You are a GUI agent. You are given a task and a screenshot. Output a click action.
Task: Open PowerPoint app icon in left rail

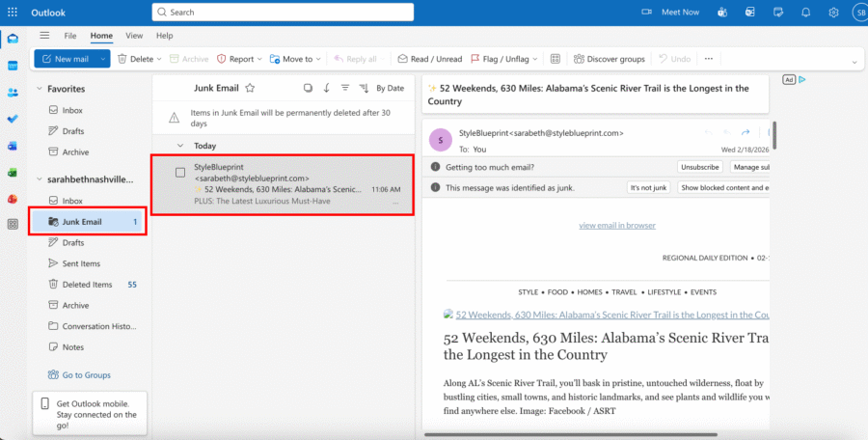(x=13, y=199)
